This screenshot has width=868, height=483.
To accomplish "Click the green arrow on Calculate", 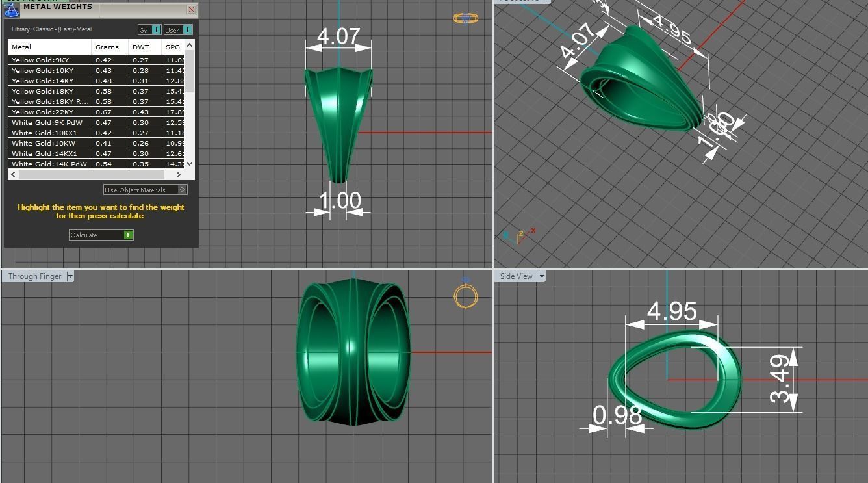I will [129, 235].
